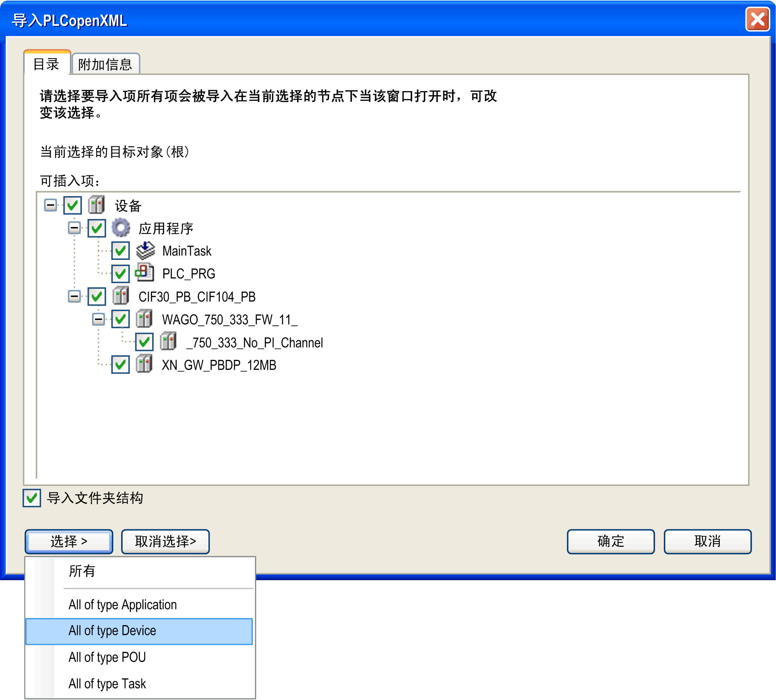
Task: Click the PLC_PRG program icon
Action: tap(145, 273)
